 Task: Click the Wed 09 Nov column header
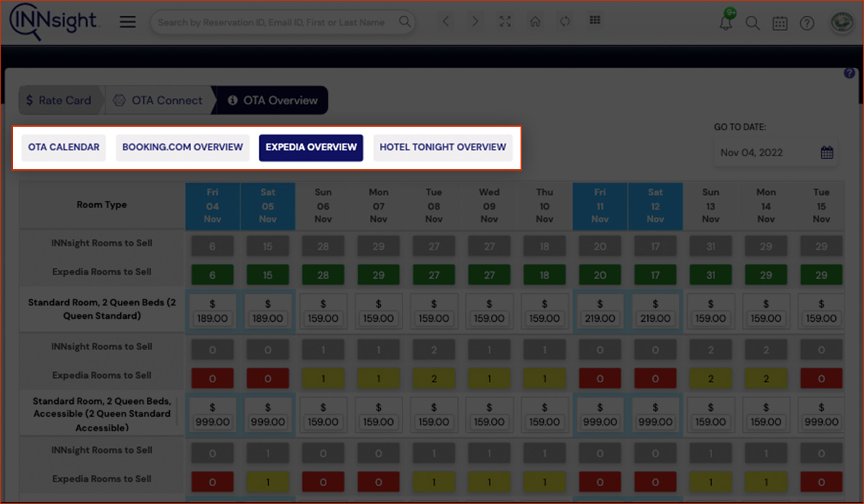point(490,205)
